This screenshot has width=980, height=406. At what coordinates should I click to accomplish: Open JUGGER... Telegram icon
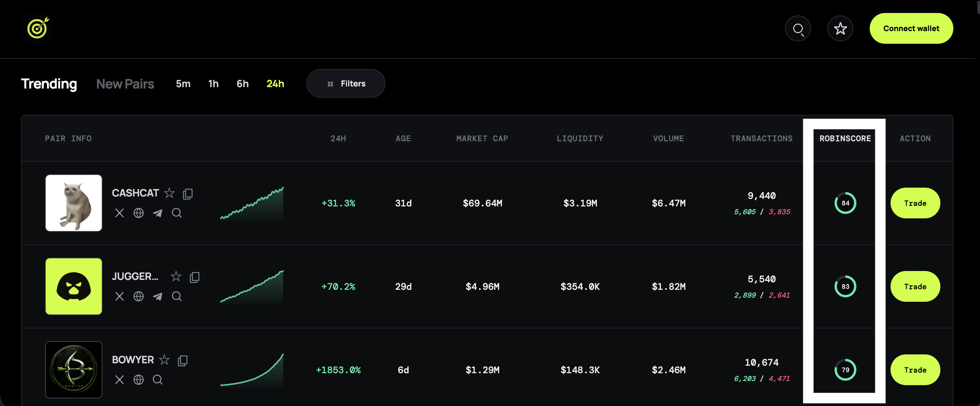[157, 296]
